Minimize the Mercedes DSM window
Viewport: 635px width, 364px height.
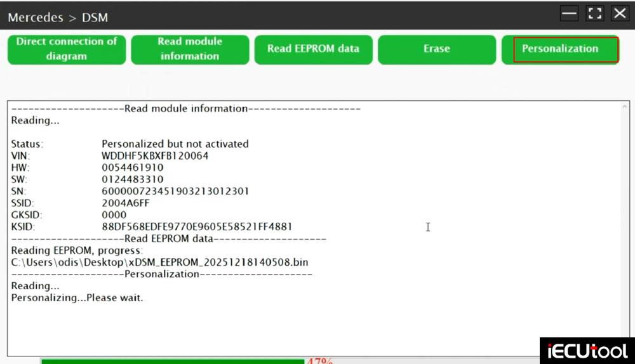click(x=569, y=14)
